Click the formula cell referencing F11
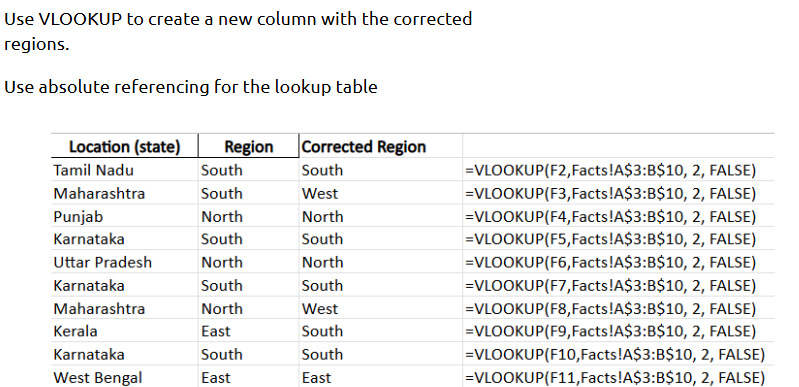The height and width of the screenshot is (387, 799). click(615, 377)
